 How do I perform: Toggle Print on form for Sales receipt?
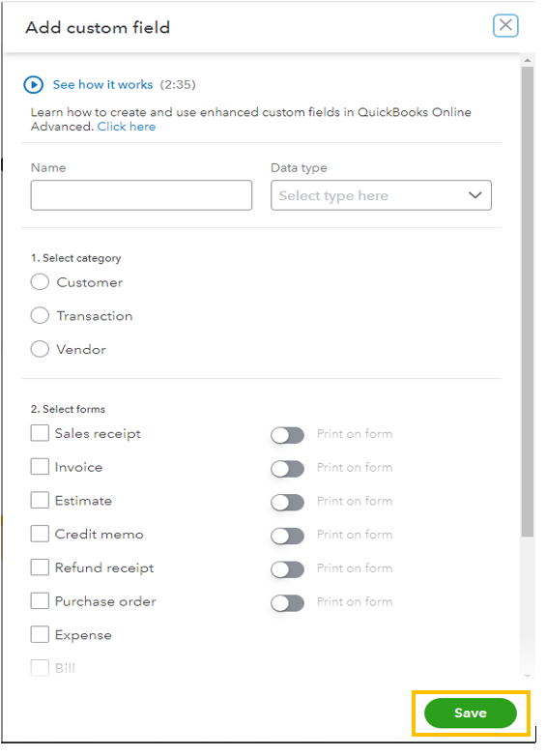click(x=287, y=435)
